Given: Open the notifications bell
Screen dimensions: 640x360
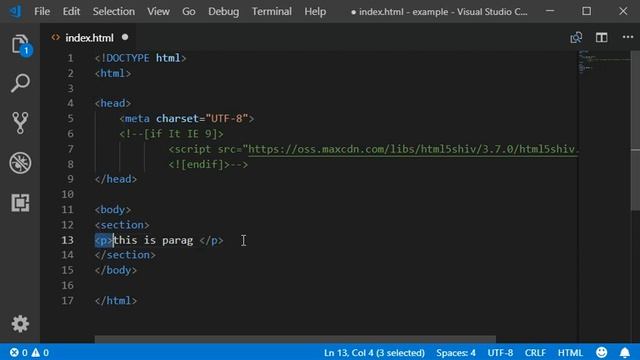Looking at the screenshot, I should (625, 352).
